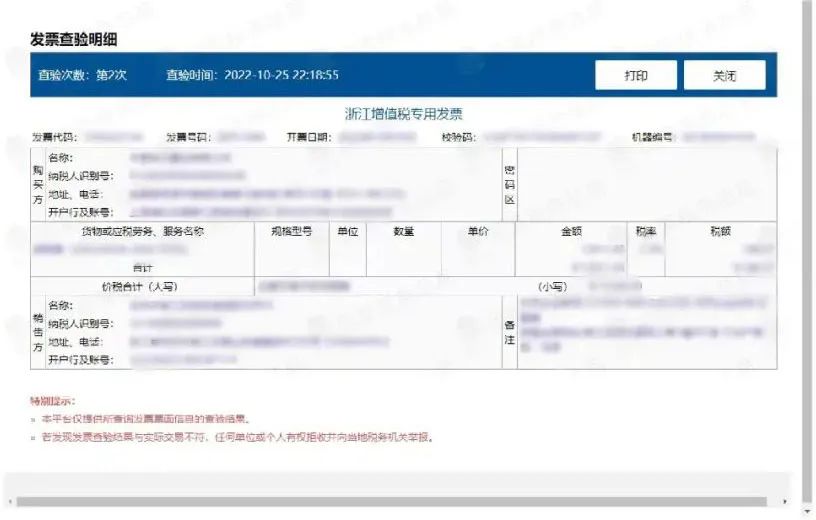Viewport: 816px width, 520px height.
Task: Click the horizontal scrollbar thumb
Action: pyautogui.click(x=391, y=502)
